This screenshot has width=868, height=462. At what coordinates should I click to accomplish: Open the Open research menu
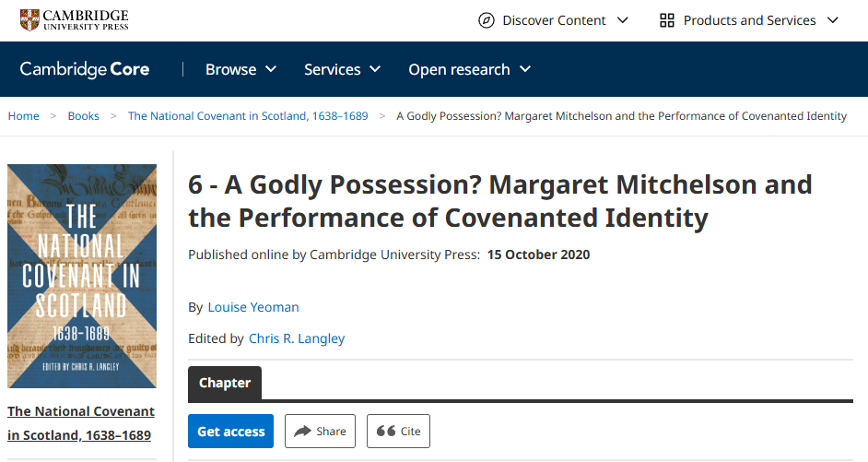pos(470,69)
